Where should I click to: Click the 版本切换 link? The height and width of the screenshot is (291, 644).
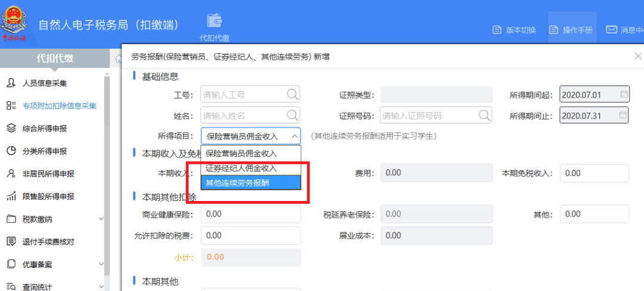click(521, 30)
